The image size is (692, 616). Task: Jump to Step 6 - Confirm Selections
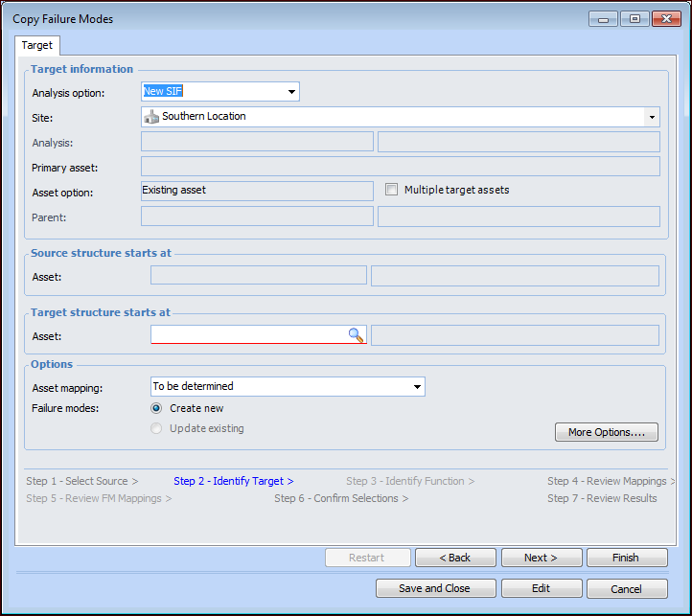(x=340, y=498)
